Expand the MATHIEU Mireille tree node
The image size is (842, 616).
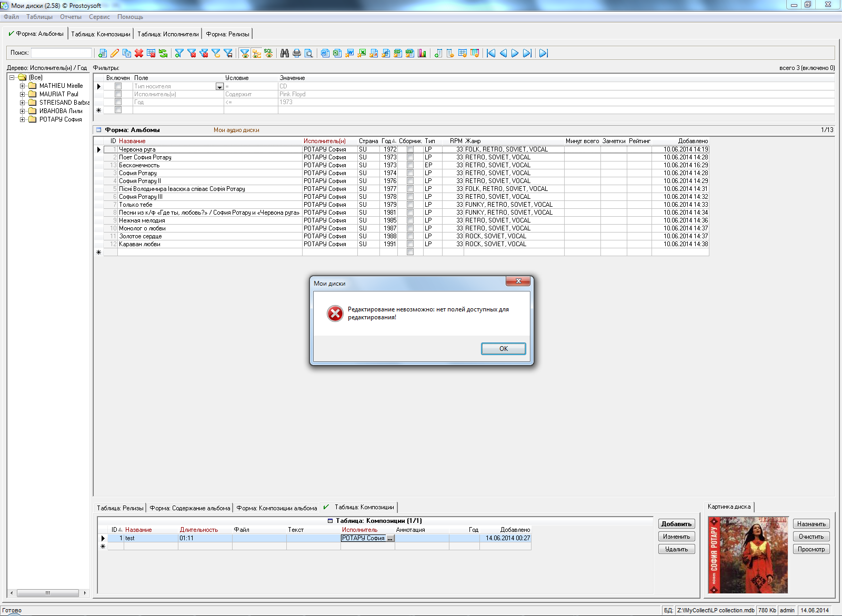click(x=22, y=86)
